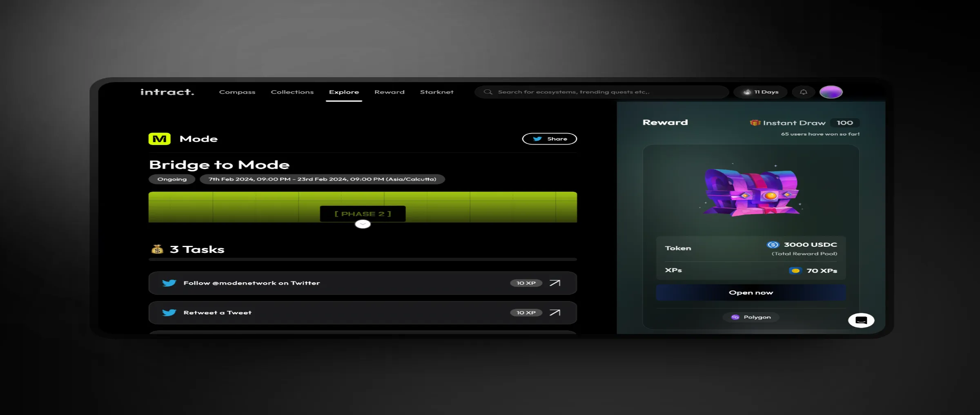Click the Twitter bird on the Retweet task
The image size is (980, 415).
pos(169,312)
